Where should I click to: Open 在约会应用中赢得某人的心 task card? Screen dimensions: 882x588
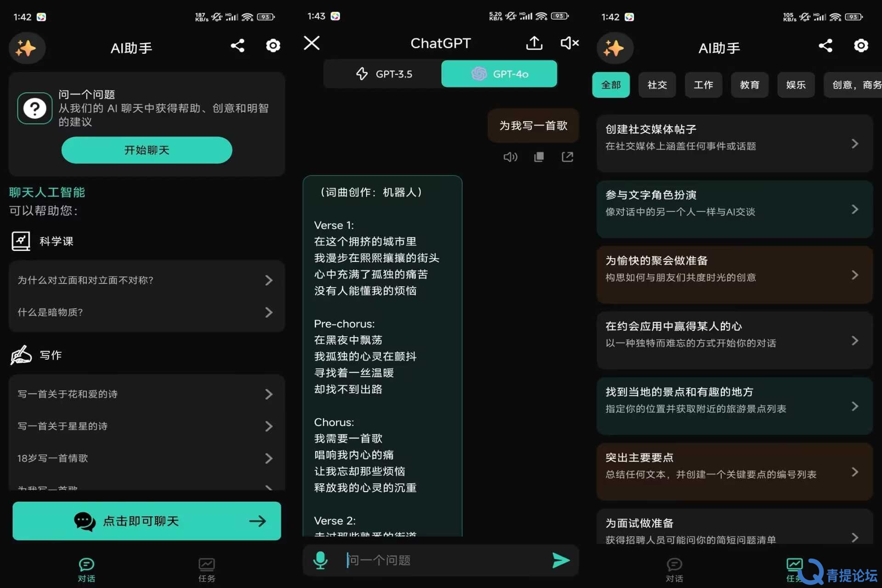(735, 341)
